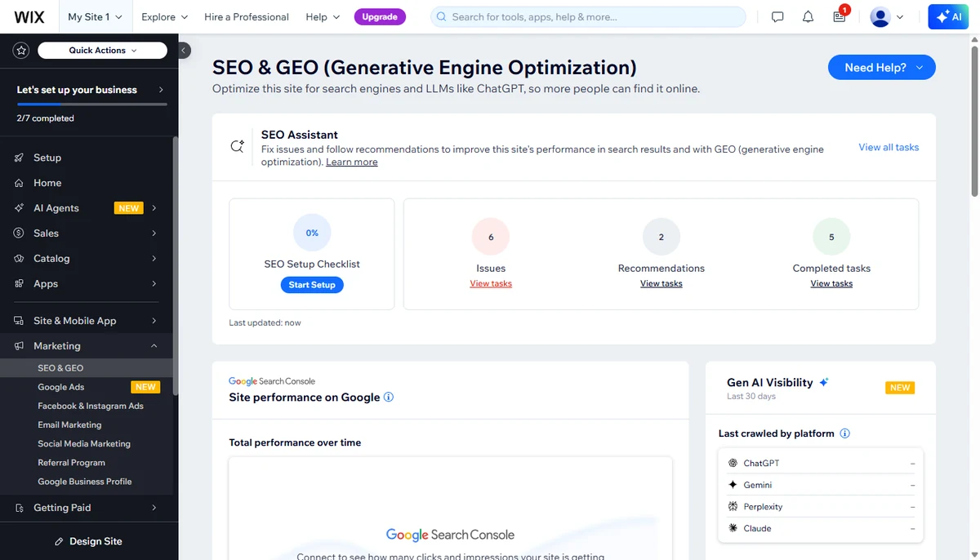
Task: Open the inbox icon with red badge
Action: click(x=840, y=16)
